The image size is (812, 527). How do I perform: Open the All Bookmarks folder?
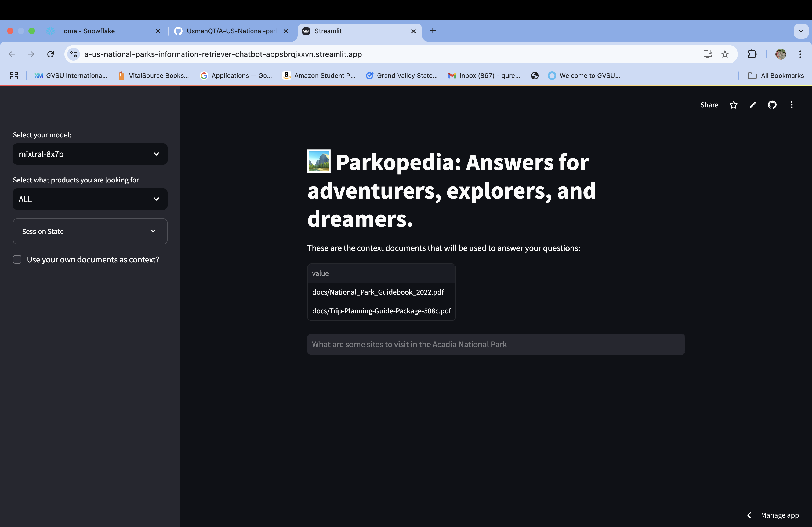coord(776,76)
